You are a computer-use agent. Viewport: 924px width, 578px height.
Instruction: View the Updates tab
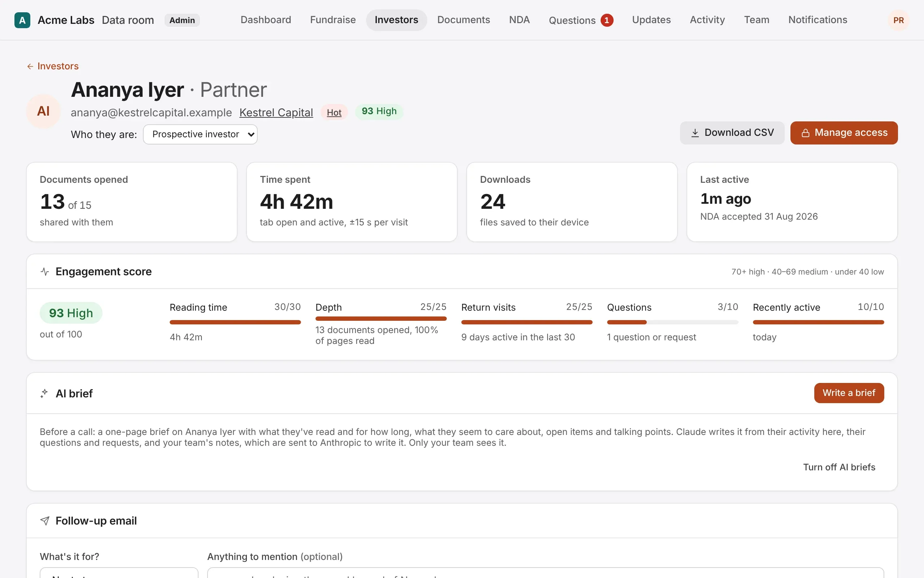click(651, 20)
